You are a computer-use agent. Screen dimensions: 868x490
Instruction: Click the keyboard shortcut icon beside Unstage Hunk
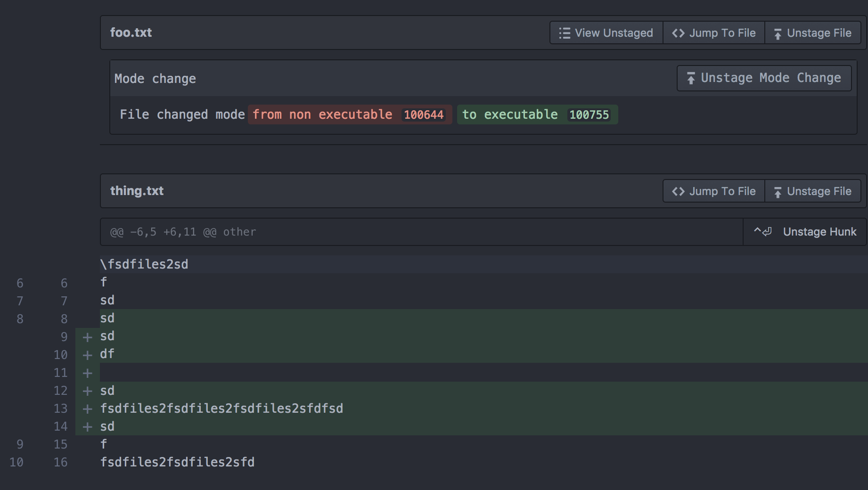pos(762,231)
